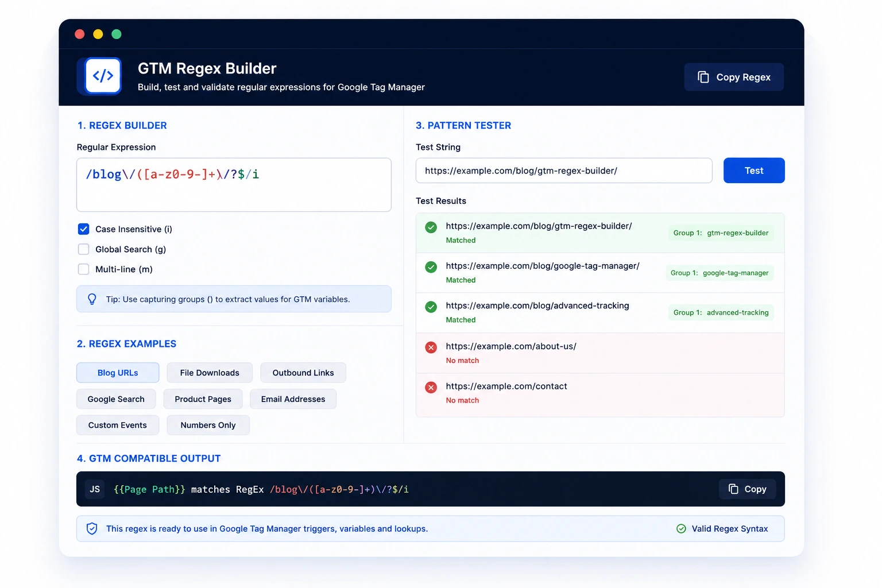882x588 pixels.
Task: Click the red close window dot
Action: click(x=80, y=34)
